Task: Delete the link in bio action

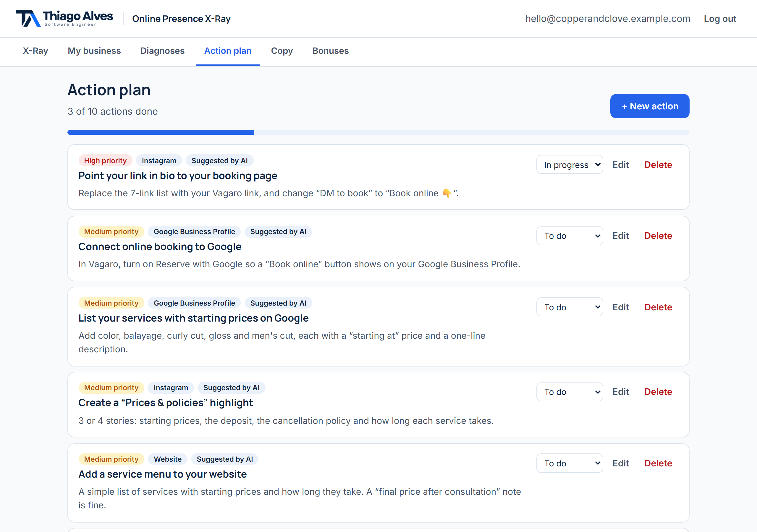Action: point(658,165)
